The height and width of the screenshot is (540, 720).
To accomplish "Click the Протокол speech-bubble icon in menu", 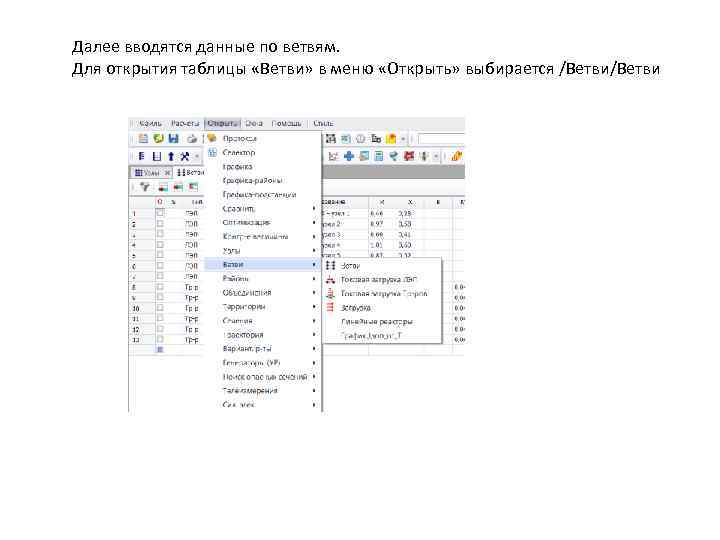I will [212, 138].
